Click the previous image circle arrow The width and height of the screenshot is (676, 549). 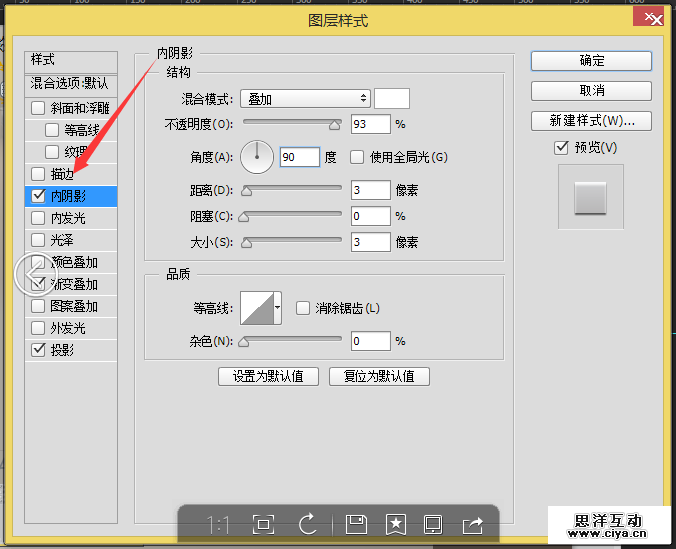35,274
